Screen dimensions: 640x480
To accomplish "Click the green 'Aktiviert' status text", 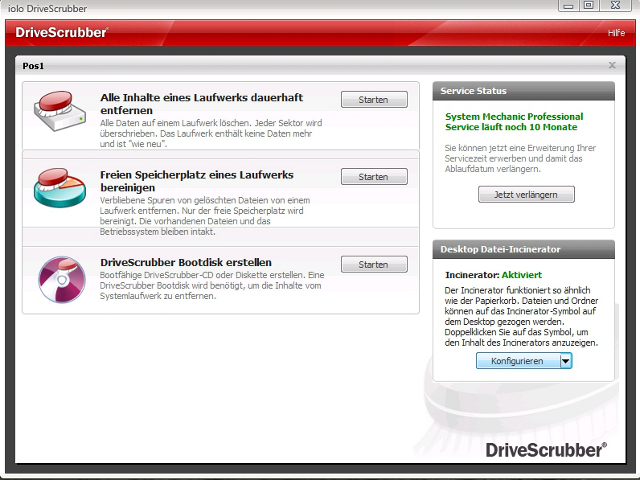I will click(x=522, y=275).
